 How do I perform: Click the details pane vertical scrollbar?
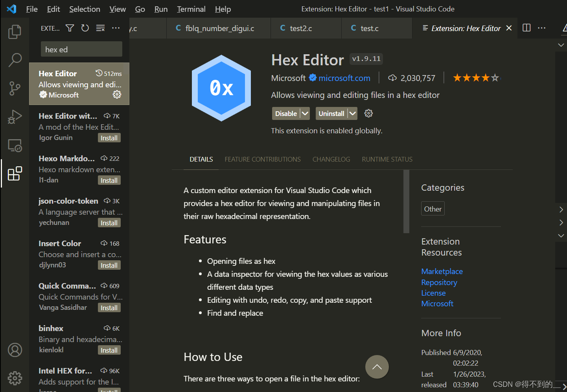click(x=406, y=201)
